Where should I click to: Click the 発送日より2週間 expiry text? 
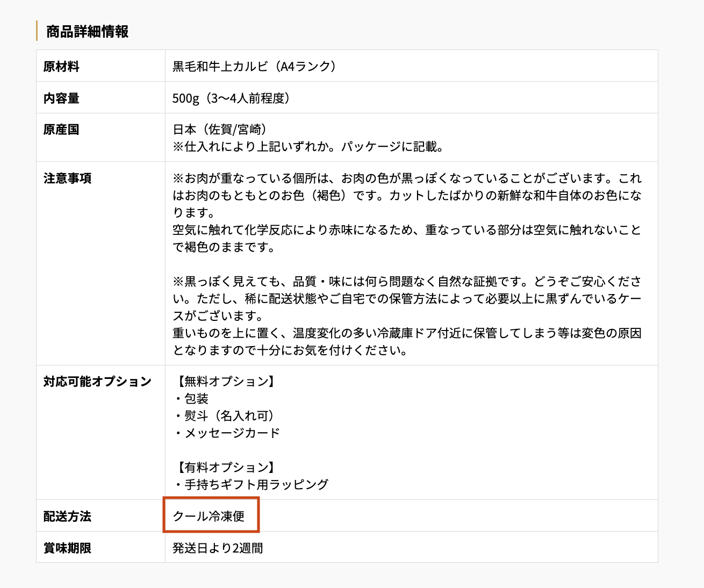coord(218,549)
